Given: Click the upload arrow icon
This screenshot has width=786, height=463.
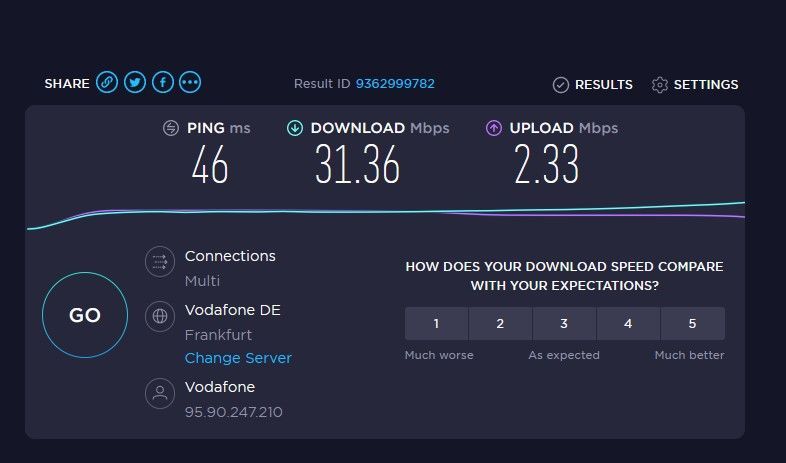Looking at the screenshot, I should (494, 128).
